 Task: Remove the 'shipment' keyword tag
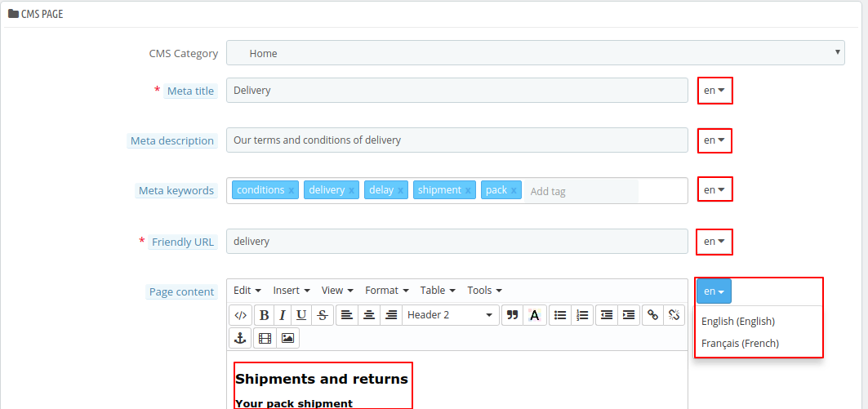(x=469, y=190)
